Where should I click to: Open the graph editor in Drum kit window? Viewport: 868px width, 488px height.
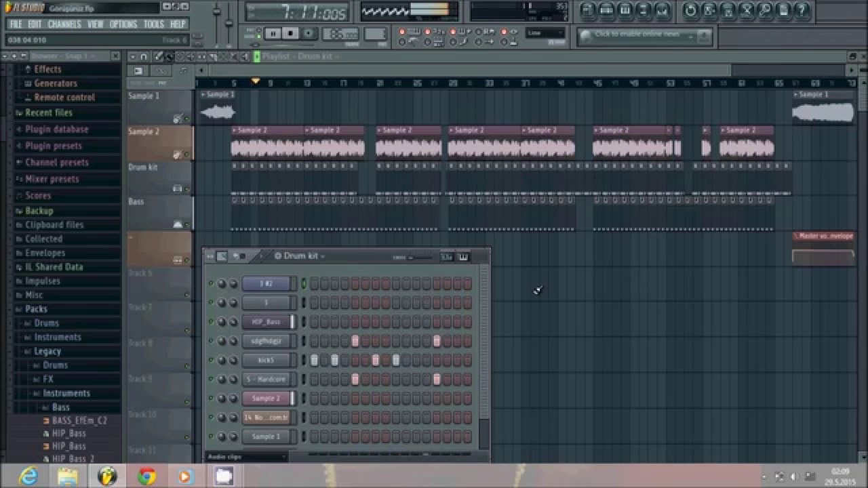coord(447,256)
